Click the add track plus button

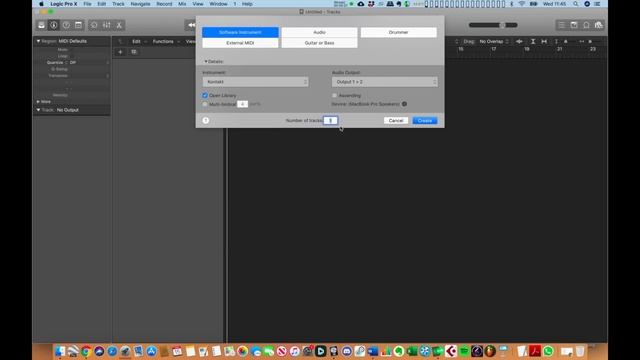point(120,52)
